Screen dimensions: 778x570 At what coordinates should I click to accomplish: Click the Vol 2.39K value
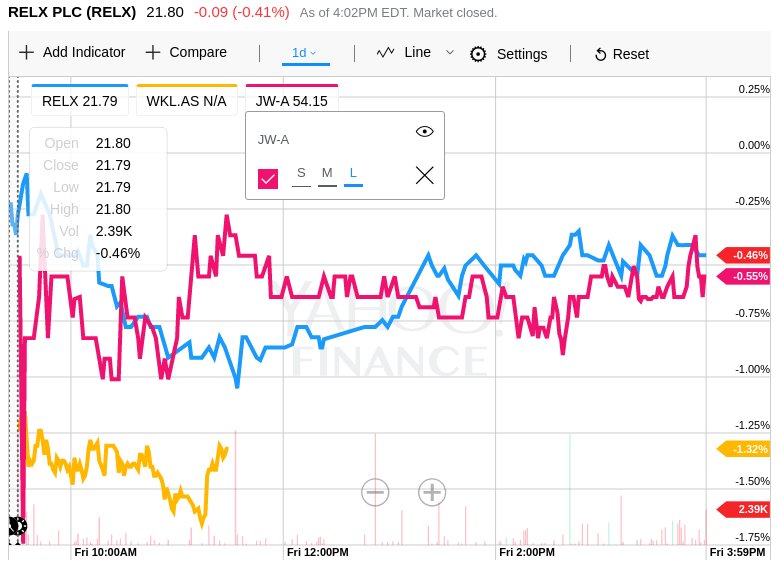[x=114, y=231]
